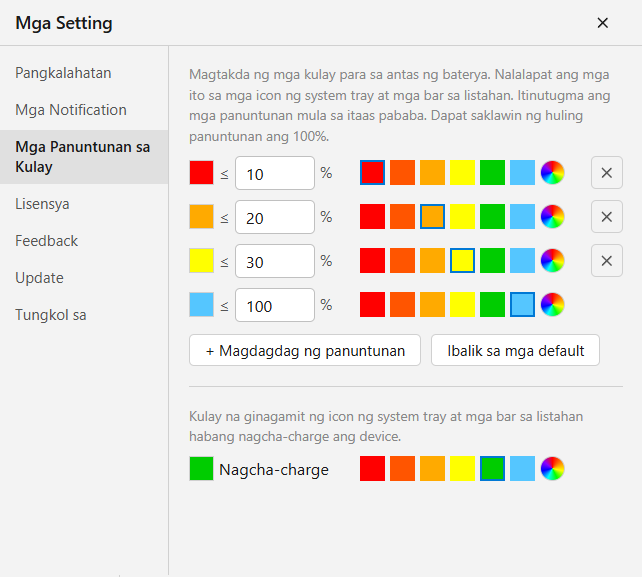Pick yellow swatch for 100% rule
Screen dimensions: 642x577
462,305
